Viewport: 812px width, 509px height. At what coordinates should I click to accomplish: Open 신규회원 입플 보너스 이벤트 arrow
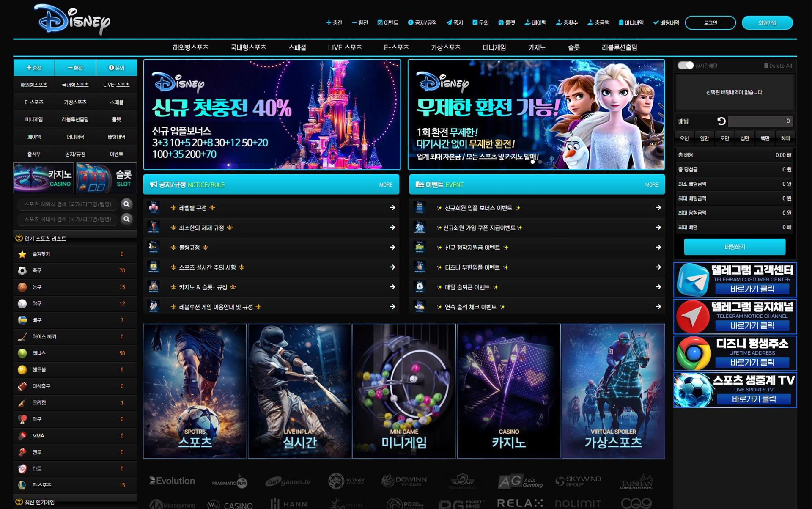tap(658, 208)
